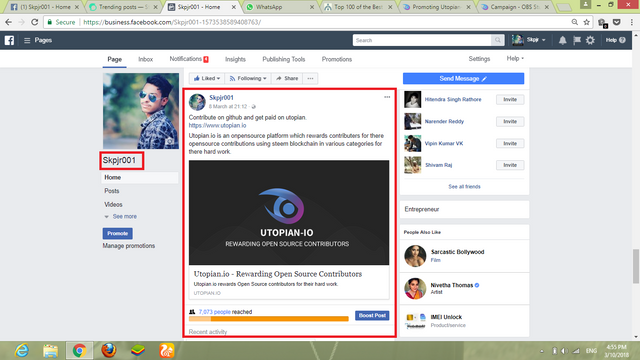Click the browser reload icon

click(x=35, y=22)
